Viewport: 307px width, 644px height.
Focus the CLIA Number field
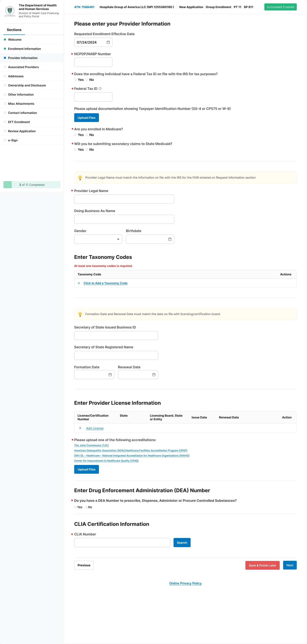122,542
